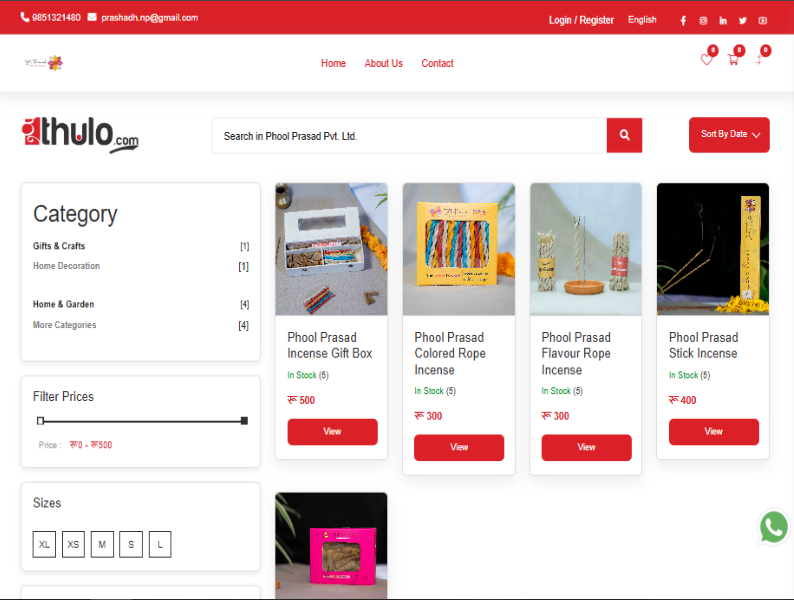
Task: Click the Login / Register link
Action: tap(581, 20)
